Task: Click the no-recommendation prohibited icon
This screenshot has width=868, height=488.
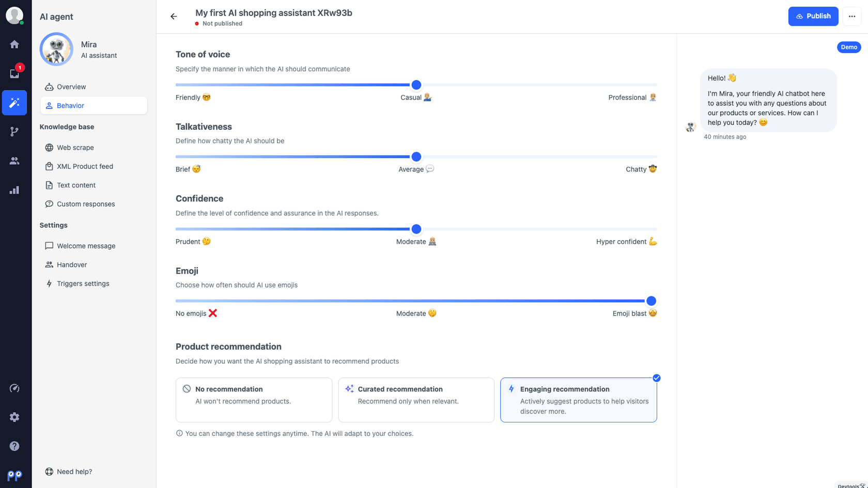Action: click(x=187, y=389)
